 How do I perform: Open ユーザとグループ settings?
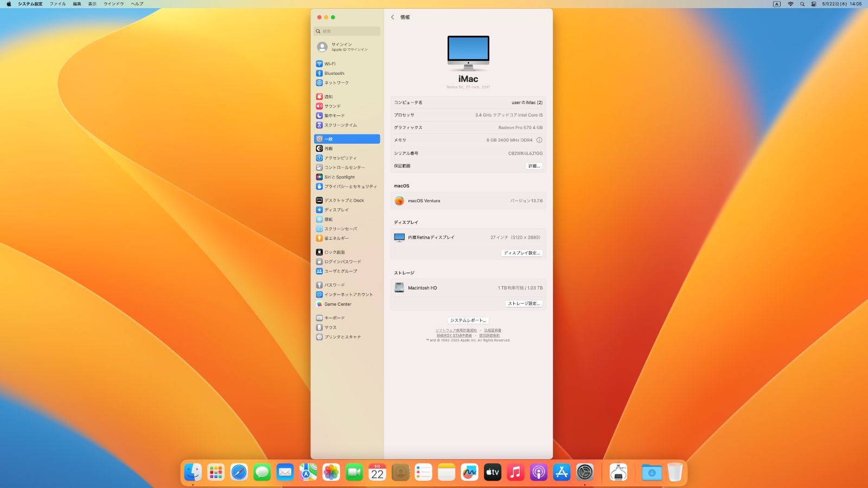pyautogui.click(x=347, y=271)
